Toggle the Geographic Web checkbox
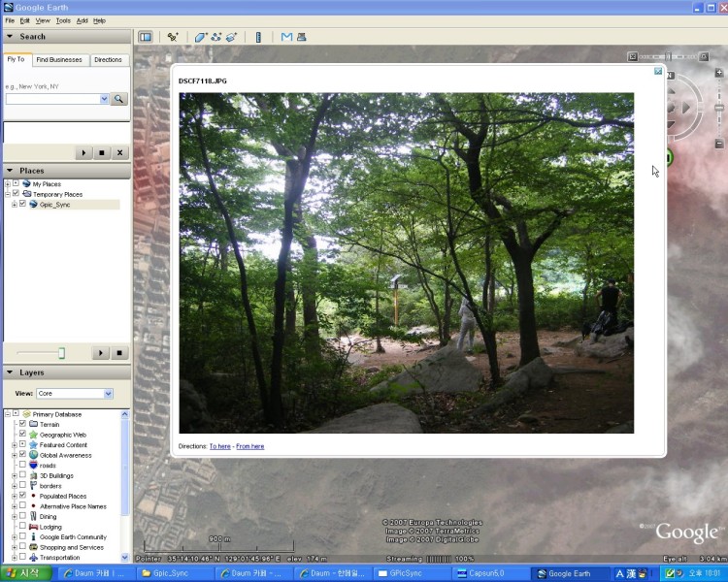 [22, 434]
